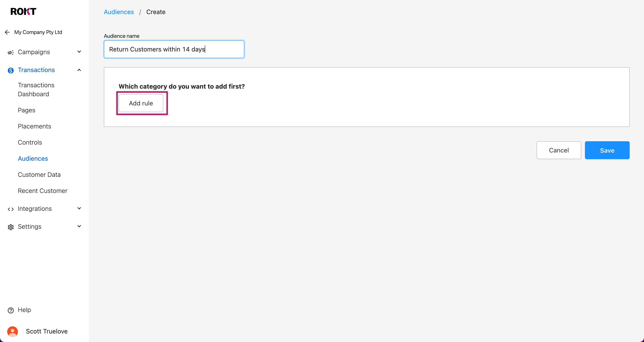This screenshot has height=342, width=644.
Task: Click Scott Truelove's avatar icon
Action: (13, 331)
